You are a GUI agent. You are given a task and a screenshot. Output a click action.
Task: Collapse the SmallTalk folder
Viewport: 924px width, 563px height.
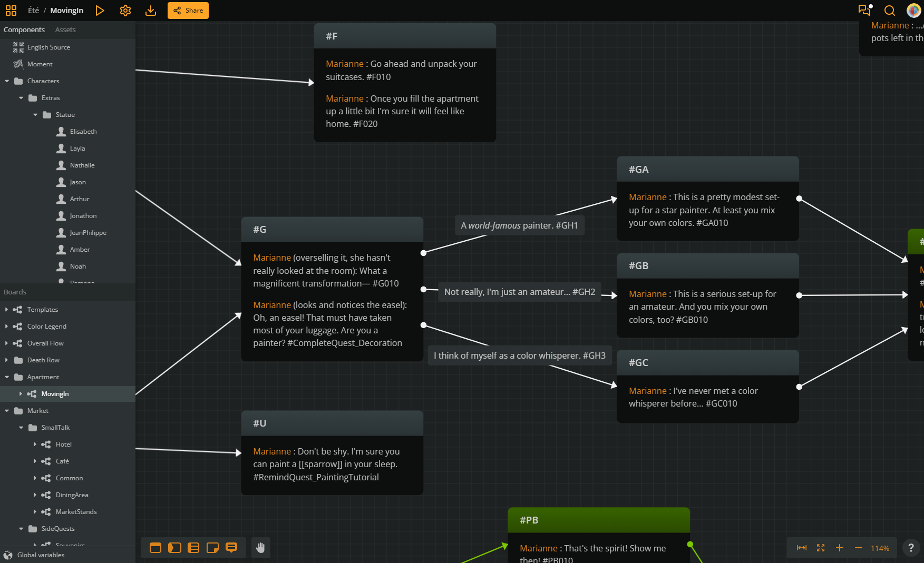tap(21, 428)
